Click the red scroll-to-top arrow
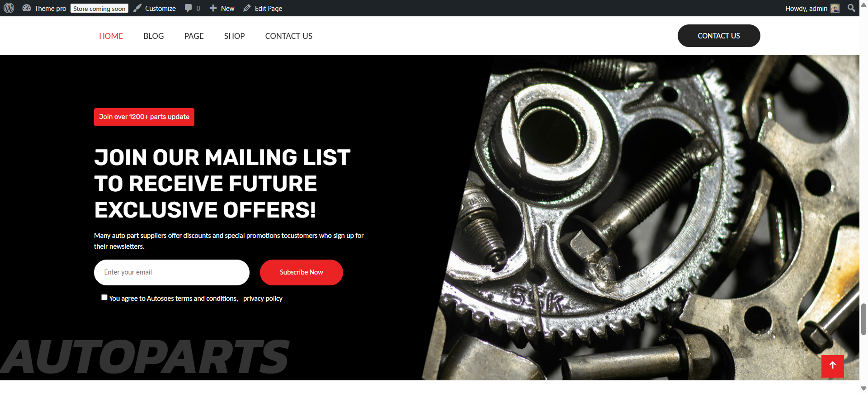The image size is (868, 393). [833, 366]
